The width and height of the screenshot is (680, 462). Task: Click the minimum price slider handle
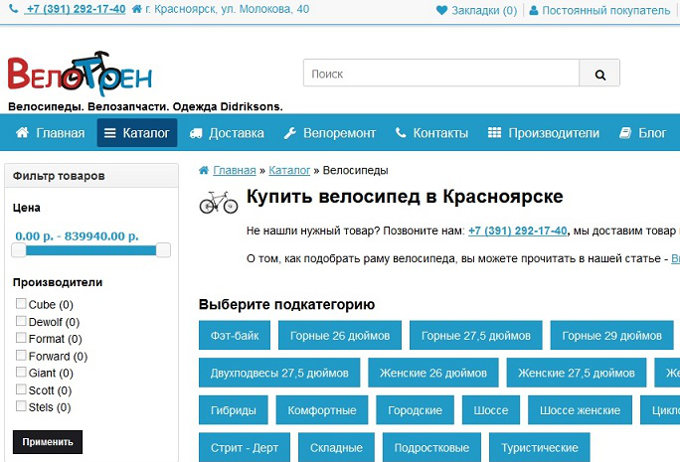click(x=19, y=250)
